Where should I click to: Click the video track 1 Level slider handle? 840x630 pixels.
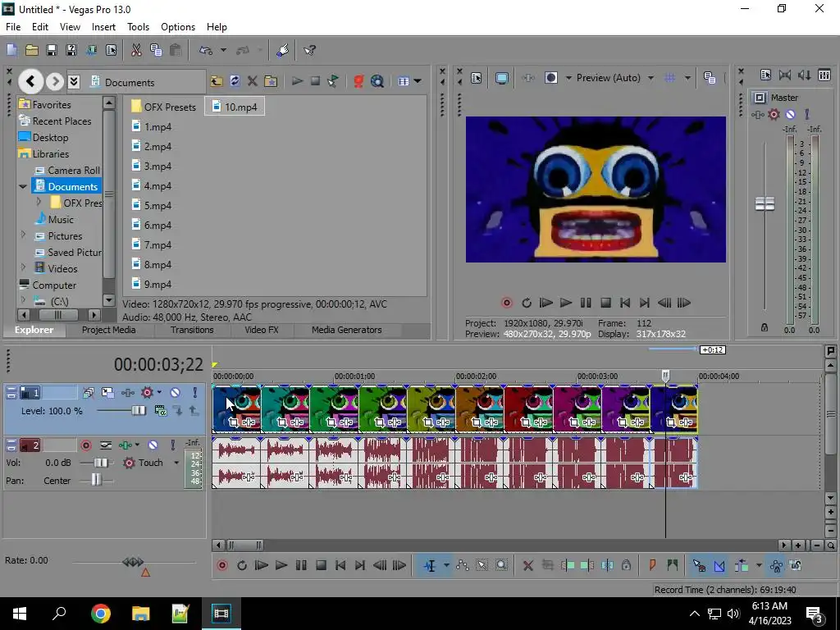138,411
